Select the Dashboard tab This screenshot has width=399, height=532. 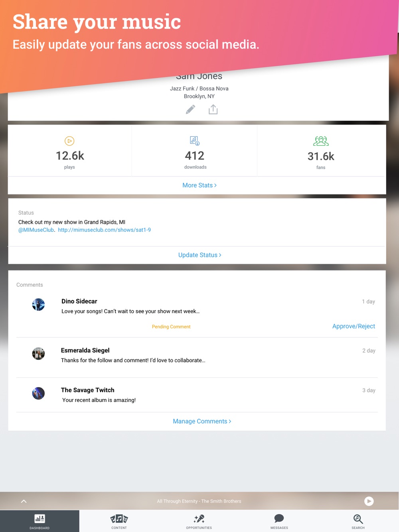click(x=40, y=521)
